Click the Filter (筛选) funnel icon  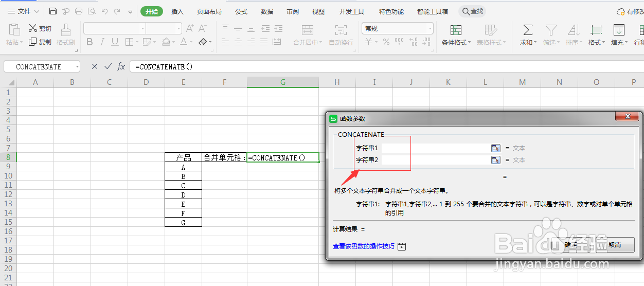pos(551,30)
